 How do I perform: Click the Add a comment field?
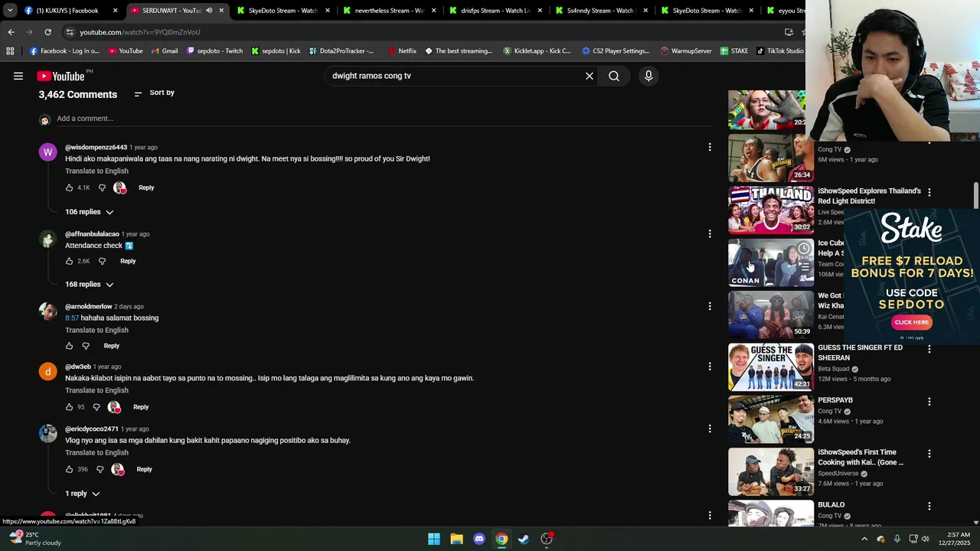pos(383,119)
